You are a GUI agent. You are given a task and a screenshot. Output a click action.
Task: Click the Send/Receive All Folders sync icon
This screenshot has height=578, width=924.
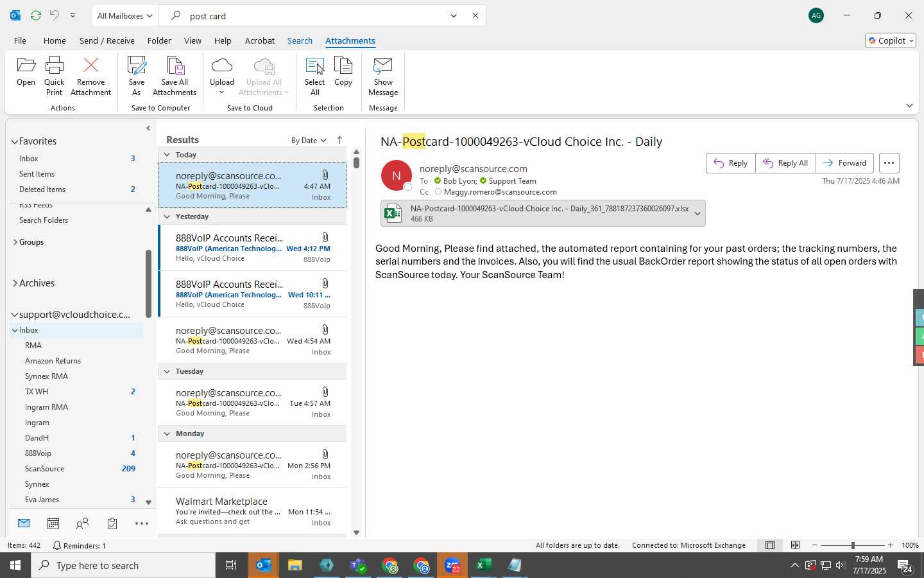pos(36,15)
